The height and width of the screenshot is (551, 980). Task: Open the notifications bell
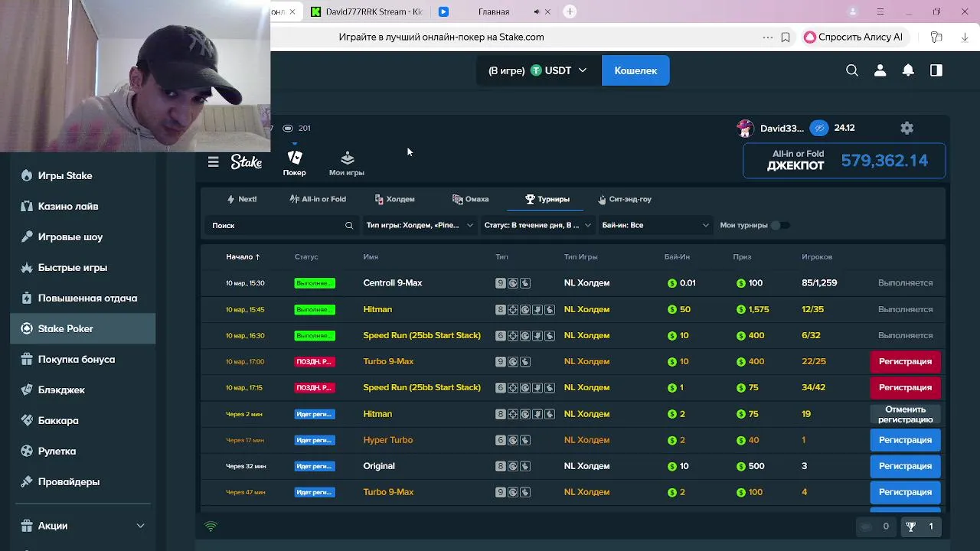908,70
